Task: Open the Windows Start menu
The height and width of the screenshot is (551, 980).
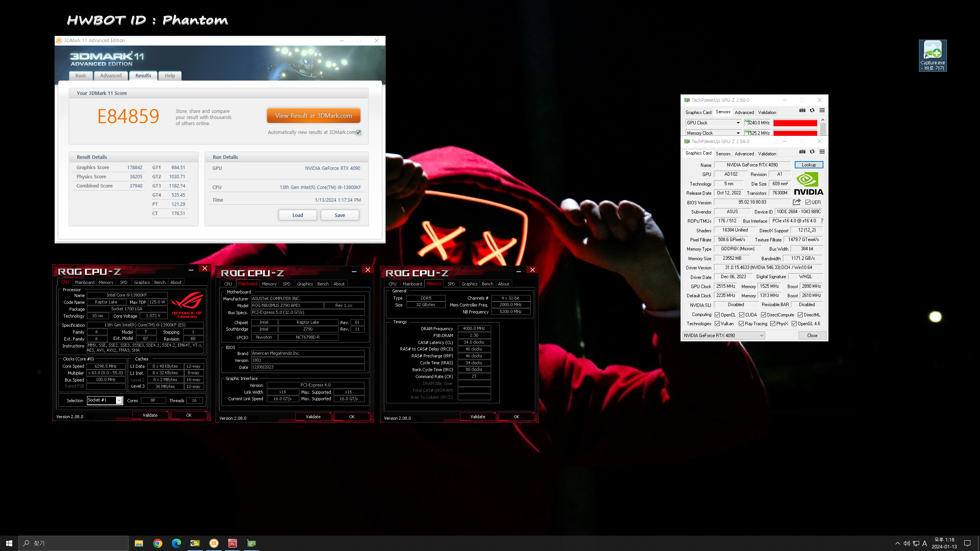Action: (9, 543)
